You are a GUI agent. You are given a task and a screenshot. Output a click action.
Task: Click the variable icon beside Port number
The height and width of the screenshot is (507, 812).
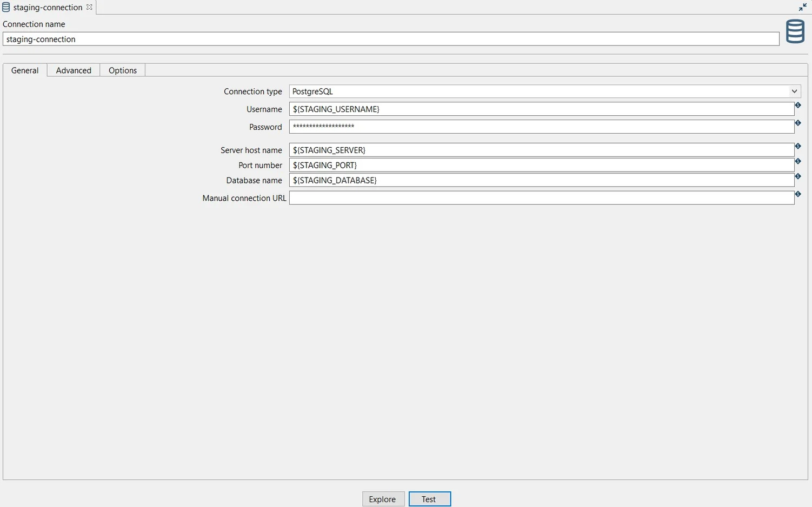pos(798,161)
